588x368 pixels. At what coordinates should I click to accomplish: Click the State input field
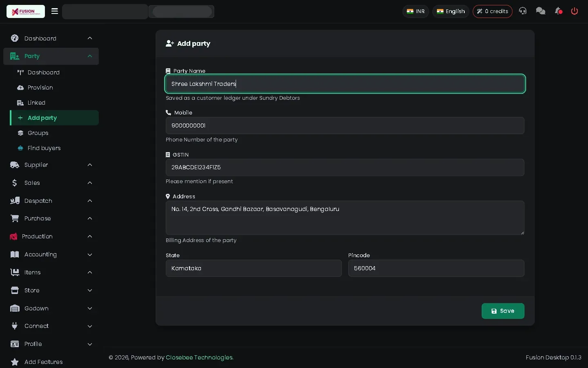coord(254,268)
